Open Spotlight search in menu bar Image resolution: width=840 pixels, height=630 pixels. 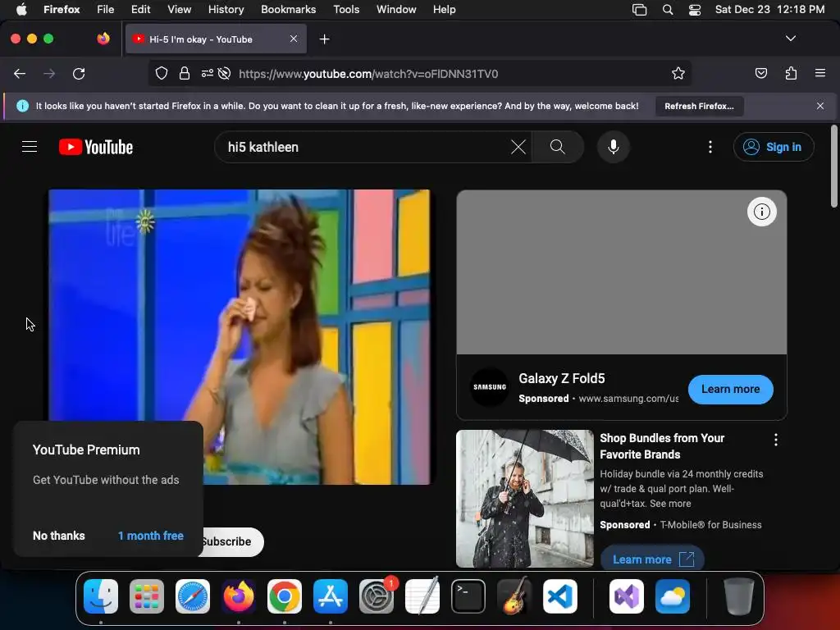(x=668, y=10)
